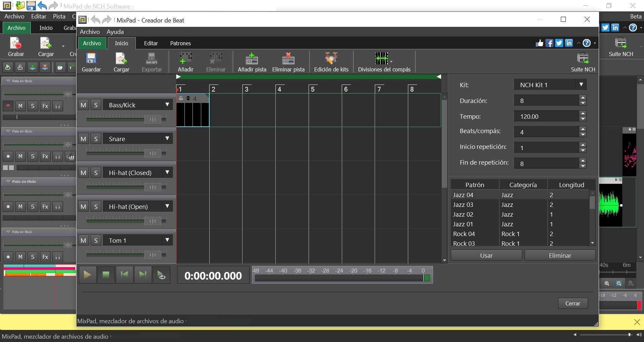Open the Ayuda menu
644x342 pixels.
point(115,32)
